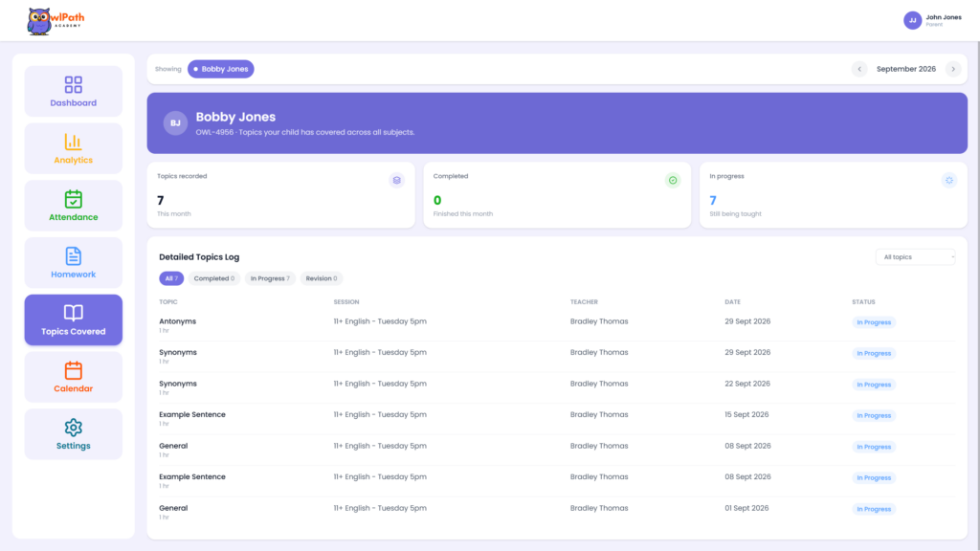Click the In progress summary card

pos(834,195)
